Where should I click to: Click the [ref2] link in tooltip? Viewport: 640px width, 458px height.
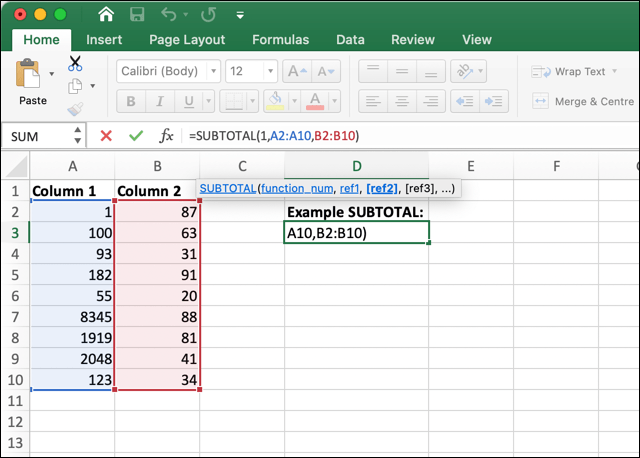pyautogui.click(x=382, y=189)
